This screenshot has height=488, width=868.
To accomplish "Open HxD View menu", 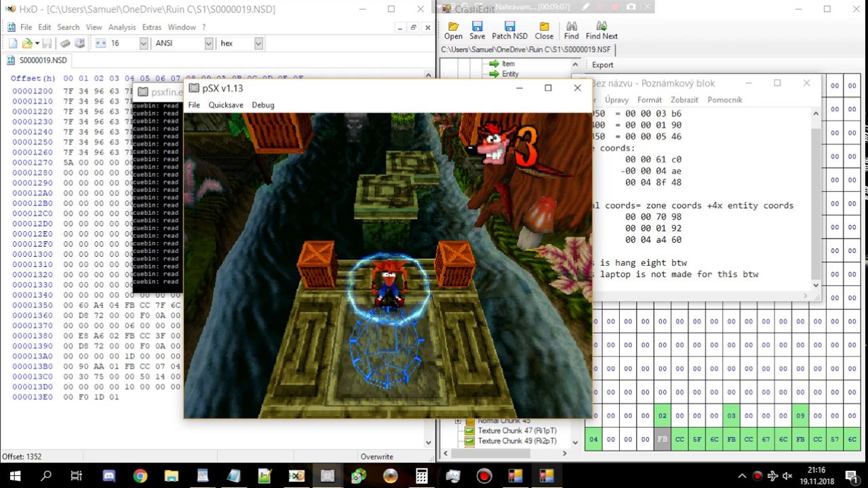I will (94, 27).
